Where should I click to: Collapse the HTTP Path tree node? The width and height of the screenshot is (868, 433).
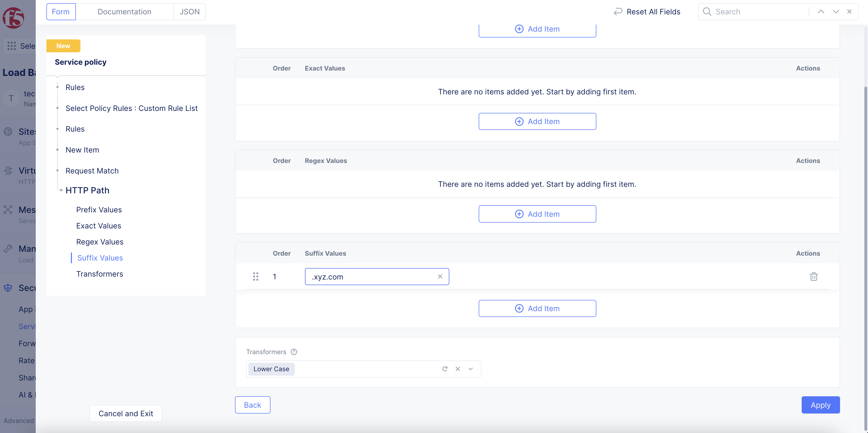(x=61, y=190)
